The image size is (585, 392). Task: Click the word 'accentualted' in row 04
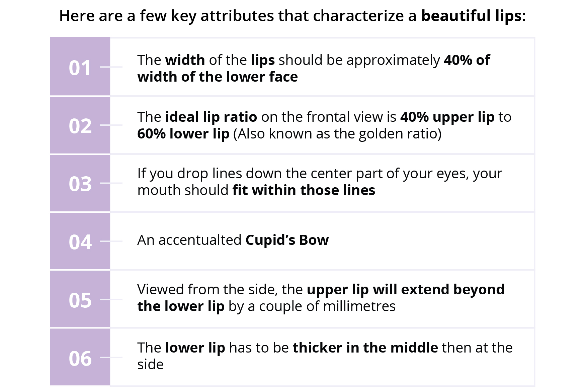click(x=200, y=240)
